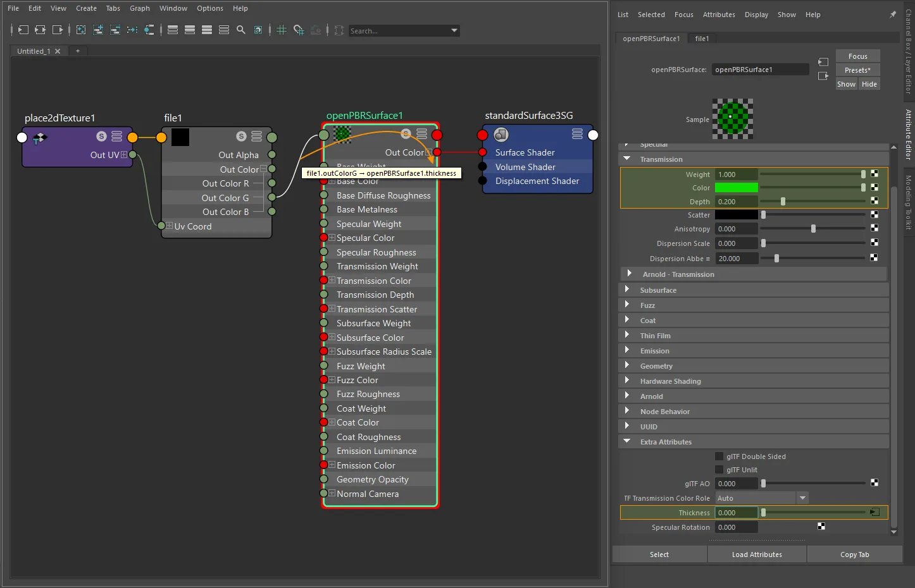915x588 pixels.
Task: Change view mode on standardSurface3SG node
Action: pyautogui.click(x=577, y=133)
